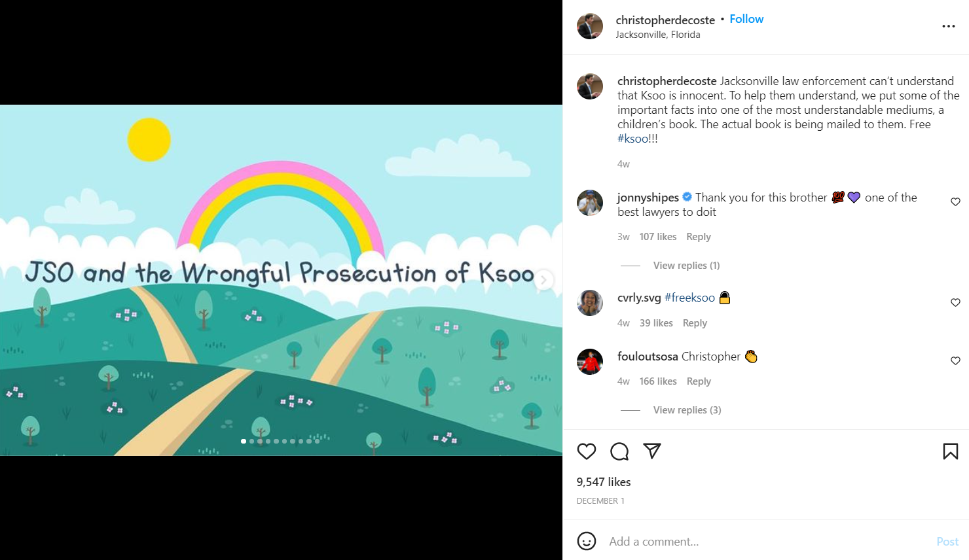Expand View replies (3) under fouloutsosa
Image resolution: width=969 pixels, height=560 pixels.
[687, 410]
